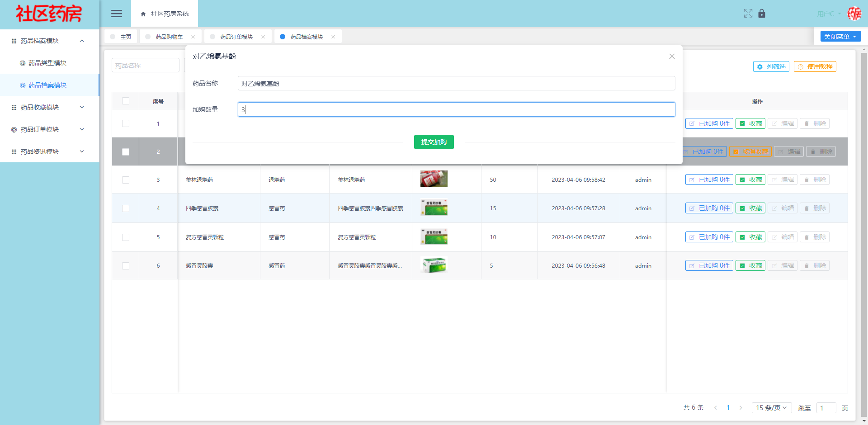Image resolution: width=868 pixels, height=425 pixels.
Task: Check the checkbox for 复方感冒灵颗粒
Action: tap(126, 237)
